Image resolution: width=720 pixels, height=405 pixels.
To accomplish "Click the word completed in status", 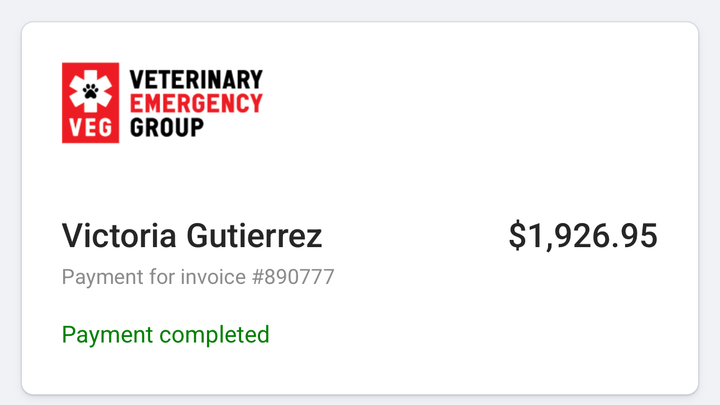I will point(214,335).
